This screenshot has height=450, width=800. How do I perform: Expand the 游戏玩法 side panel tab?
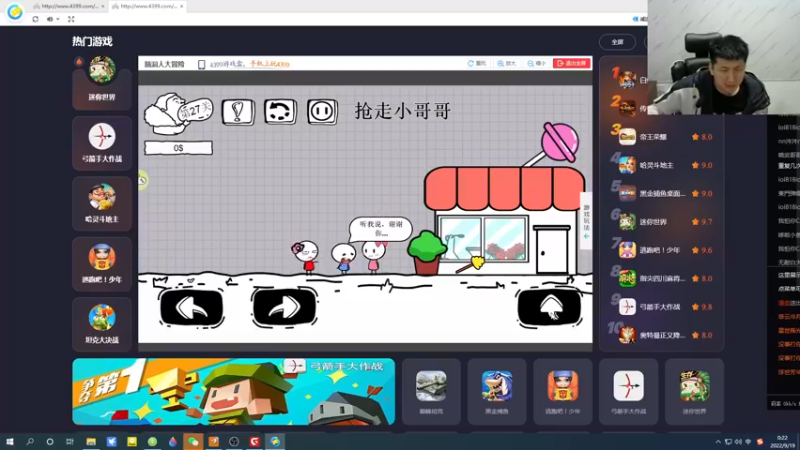click(x=586, y=221)
